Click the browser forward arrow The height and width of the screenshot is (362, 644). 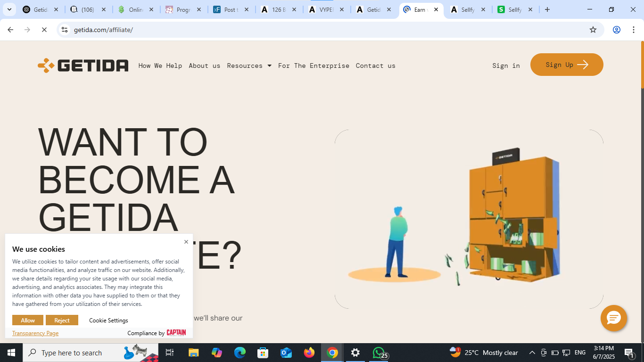click(x=27, y=30)
